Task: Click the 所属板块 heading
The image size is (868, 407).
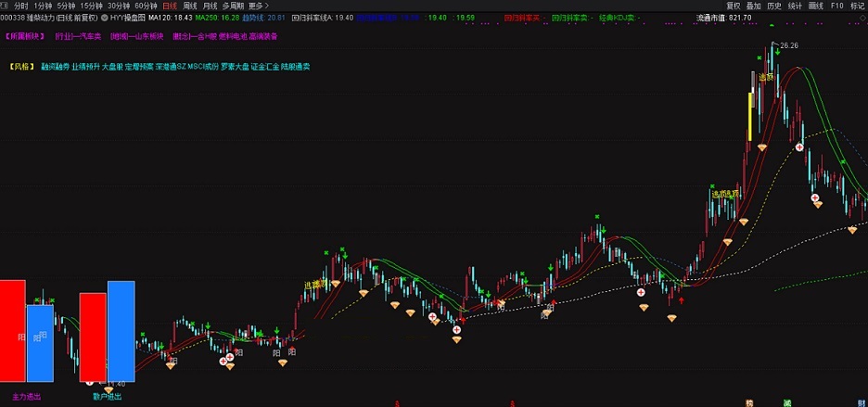Action: 24,36
